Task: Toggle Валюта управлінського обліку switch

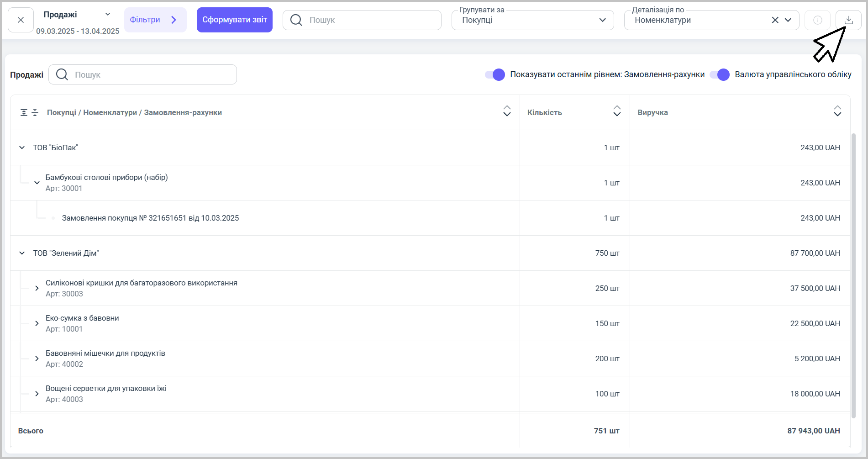Action: pyautogui.click(x=720, y=75)
